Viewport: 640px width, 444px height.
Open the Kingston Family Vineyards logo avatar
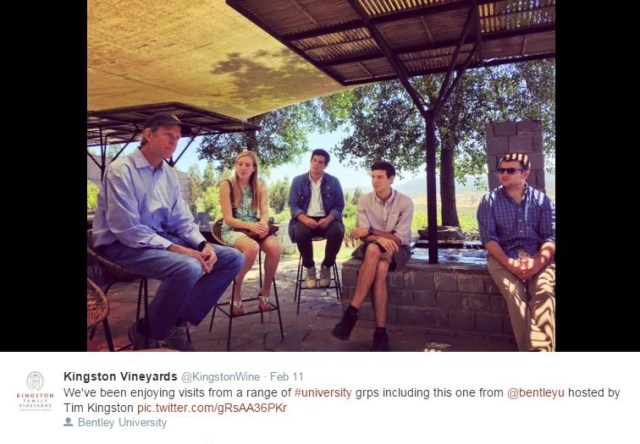click(35, 391)
